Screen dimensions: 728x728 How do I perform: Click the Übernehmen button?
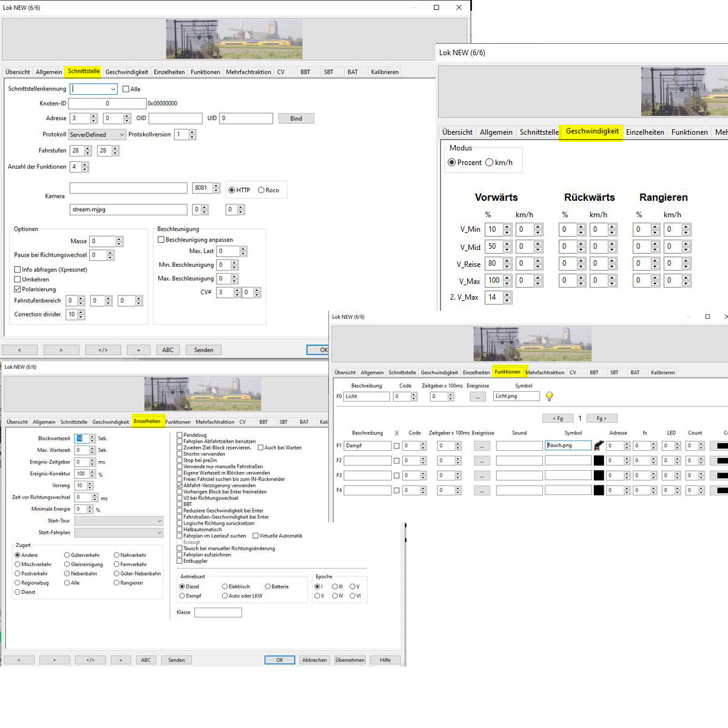pos(350,660)
